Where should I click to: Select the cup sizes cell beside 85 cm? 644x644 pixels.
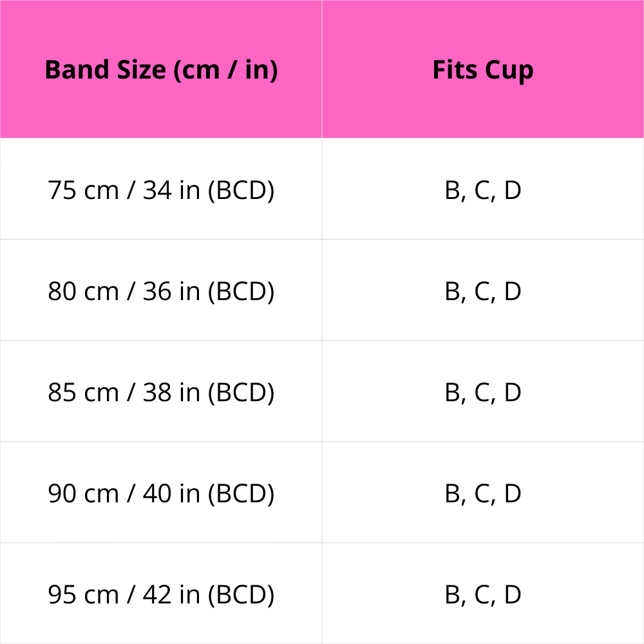[x=483, y=393]
